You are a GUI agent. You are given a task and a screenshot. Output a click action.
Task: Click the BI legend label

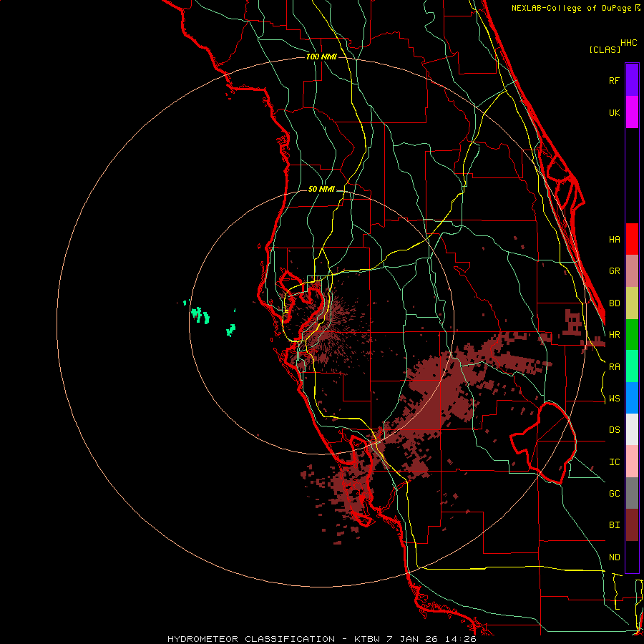614,525
